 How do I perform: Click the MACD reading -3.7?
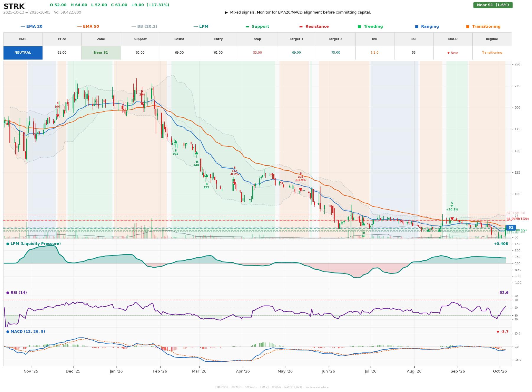[x=502, y=332]
